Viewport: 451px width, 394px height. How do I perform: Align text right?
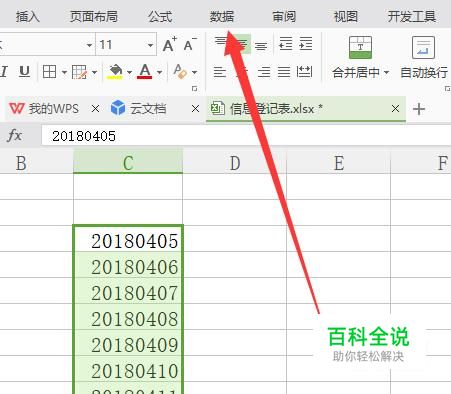point(264,72)
